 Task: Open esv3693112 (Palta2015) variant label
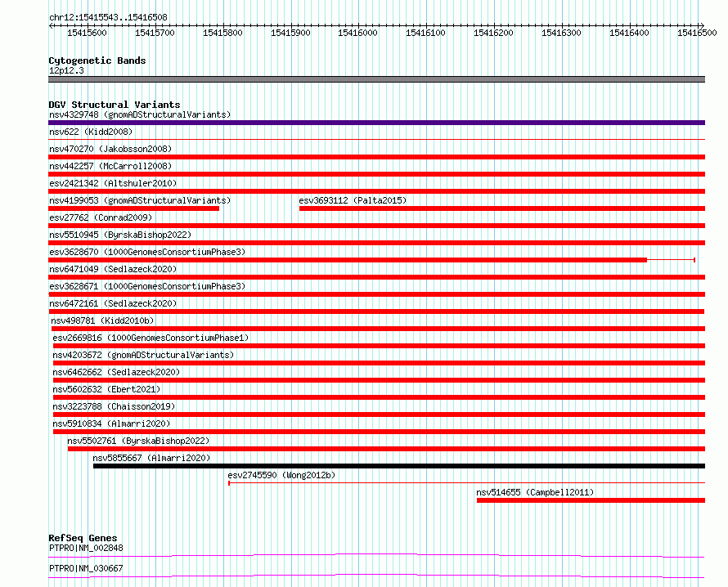(x=353, y=200)
